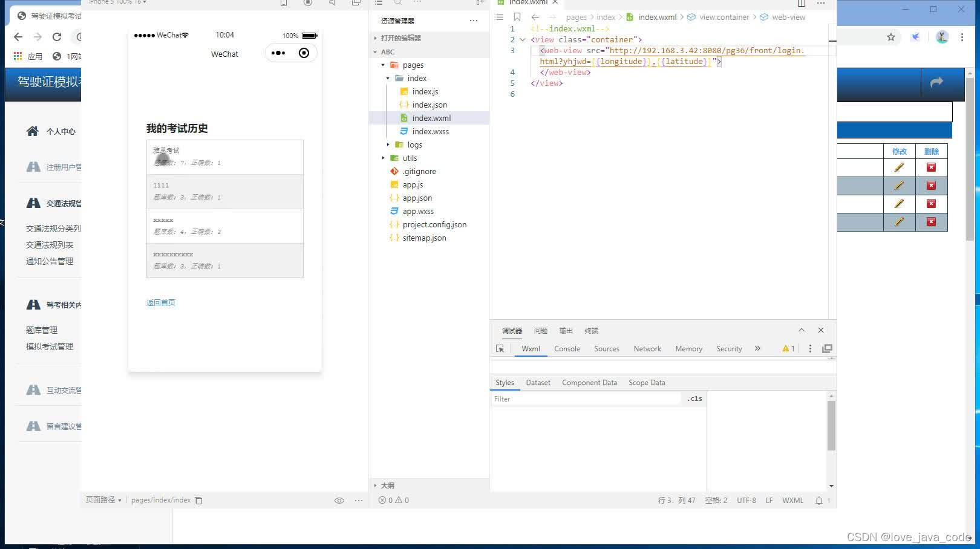Image resolution: width=980 pixels, height=549 pixels.
Task: Click the red delete icon in the last table row
Action: click(931, 222)
